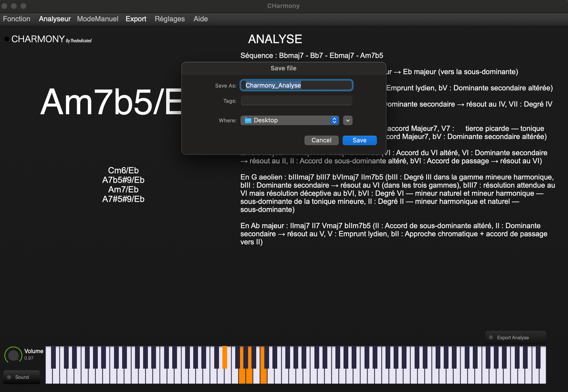The width and height of the screenshot is (568, 392).
Task: Open the Analyseur menu
Action: coord(55,19)
